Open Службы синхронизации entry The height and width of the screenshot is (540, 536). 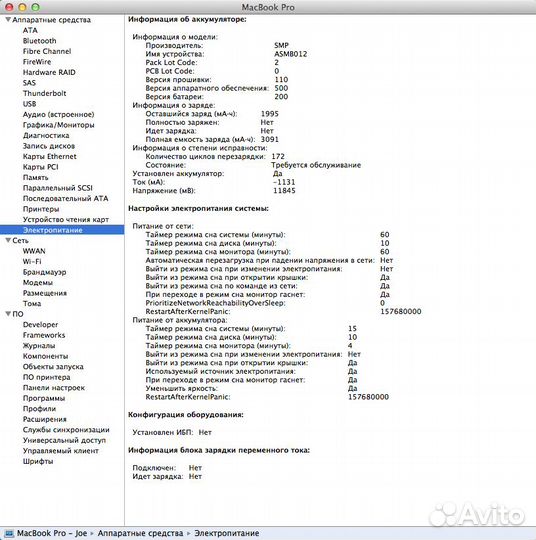[66, 429]
